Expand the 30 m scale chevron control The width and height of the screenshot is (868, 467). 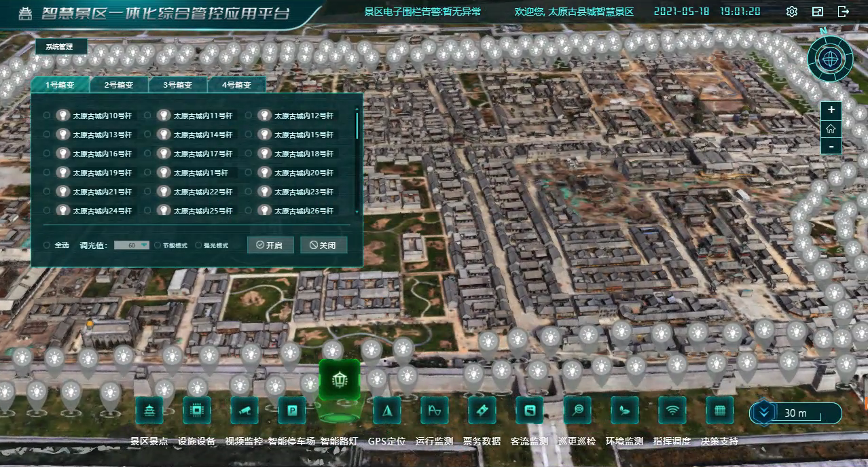pos(765,413)
